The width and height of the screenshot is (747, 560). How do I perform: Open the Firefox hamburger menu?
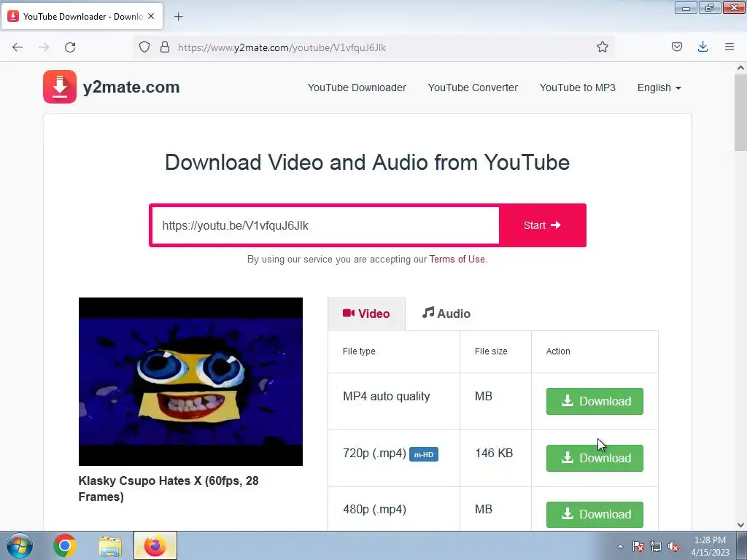pyautogui.click(x=729, y=47)
